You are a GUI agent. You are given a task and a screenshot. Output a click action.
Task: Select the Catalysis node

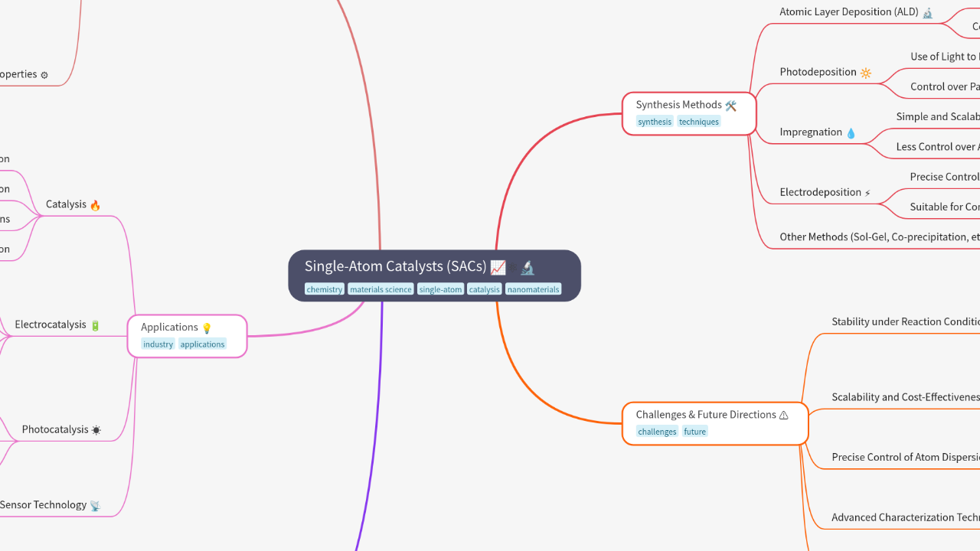pyautogui.click(x=73, y=204)
